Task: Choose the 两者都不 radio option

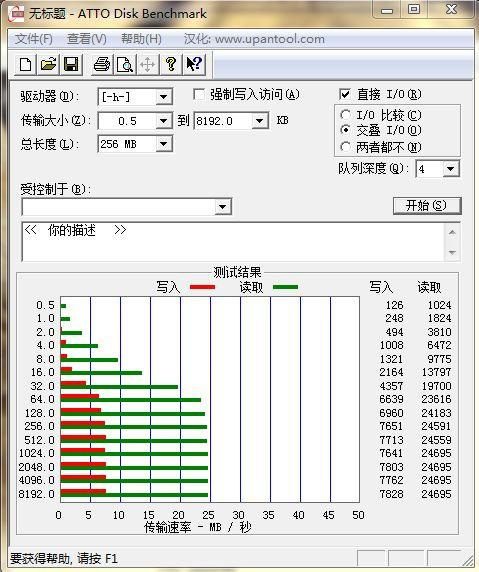Action: pyautogui.click(x=345, y=147)
